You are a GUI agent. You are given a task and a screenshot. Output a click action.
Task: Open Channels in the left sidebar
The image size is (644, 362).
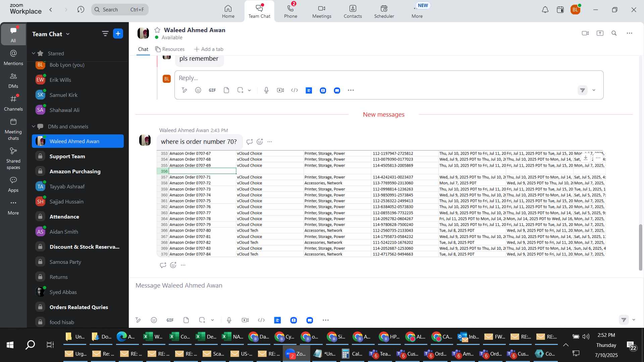coord(13,103)
